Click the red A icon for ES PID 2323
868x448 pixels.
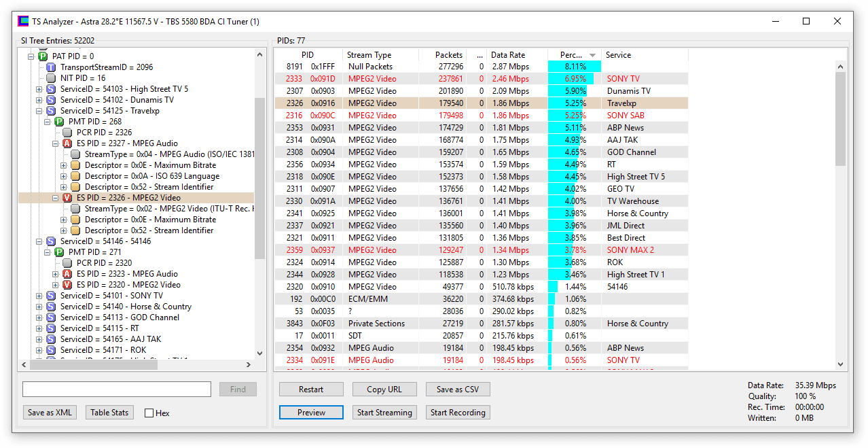pos(67,274)
